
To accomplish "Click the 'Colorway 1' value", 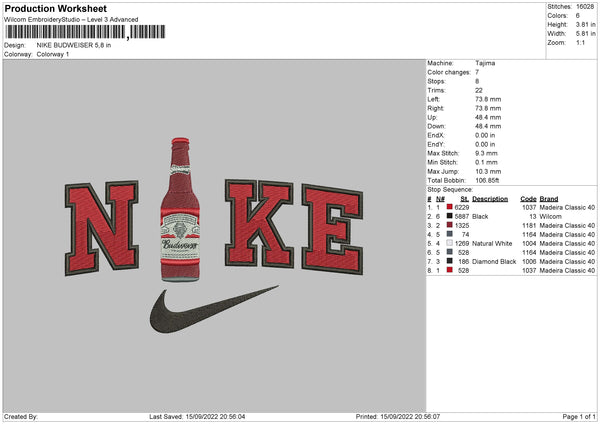I will click(x=53, y=54).
